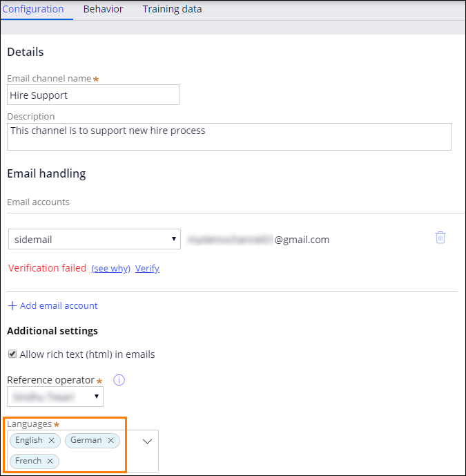Remove the German language tag
466x476 pixels.
point(110,440)
